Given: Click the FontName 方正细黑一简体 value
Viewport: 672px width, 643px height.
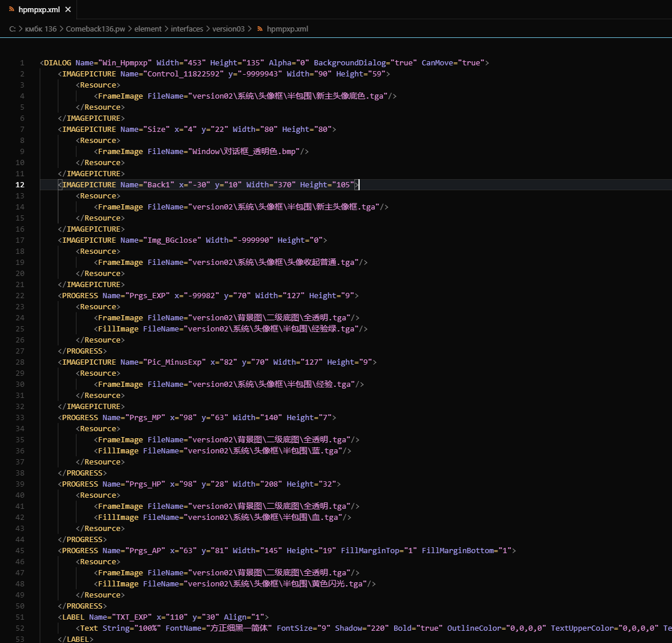Looking at the screenshot, I should 239,628.
